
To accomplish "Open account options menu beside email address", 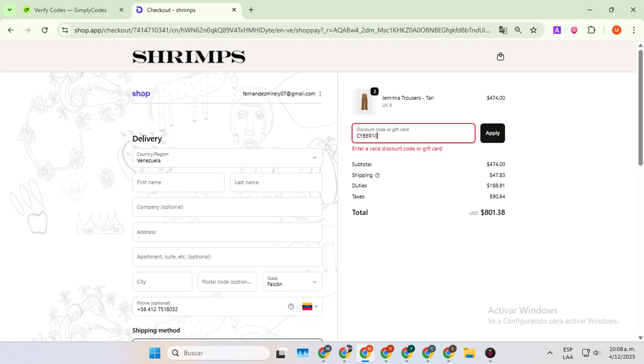I will 320,94.
